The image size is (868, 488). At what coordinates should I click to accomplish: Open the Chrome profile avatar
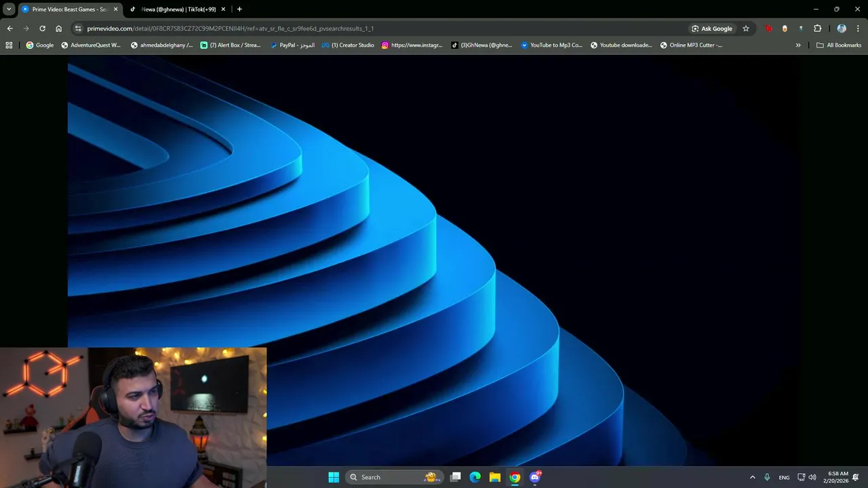842,28
